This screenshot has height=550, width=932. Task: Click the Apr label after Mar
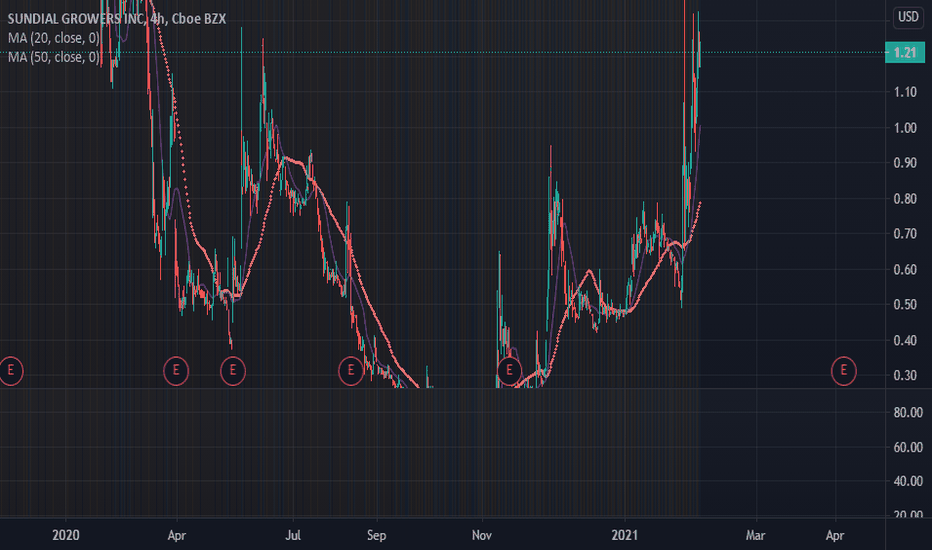pos(835,535)
